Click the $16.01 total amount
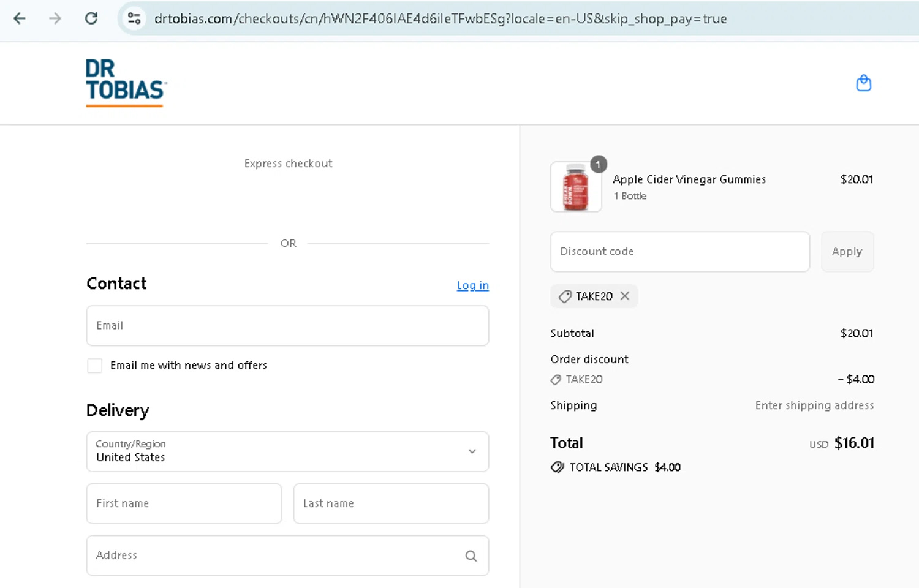This screenshot has width=919, height=588. coord(854,443)
